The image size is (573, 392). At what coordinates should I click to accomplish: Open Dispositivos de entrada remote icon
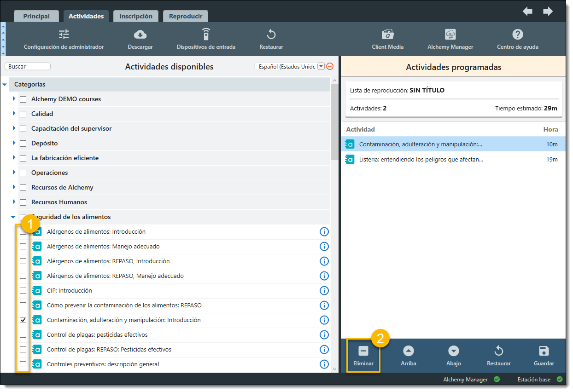pyautogui.click(x=206, y=35)
